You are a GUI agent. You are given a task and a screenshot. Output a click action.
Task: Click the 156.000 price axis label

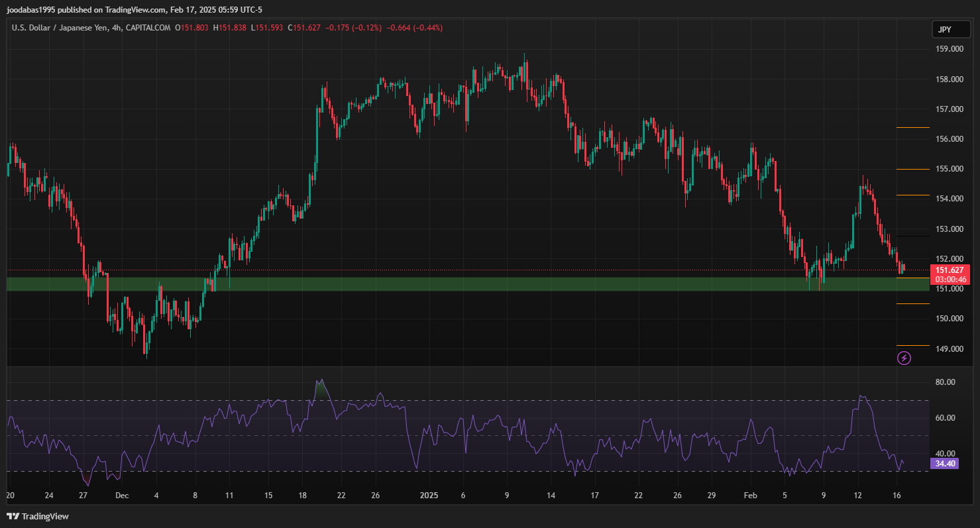[949, 139]
